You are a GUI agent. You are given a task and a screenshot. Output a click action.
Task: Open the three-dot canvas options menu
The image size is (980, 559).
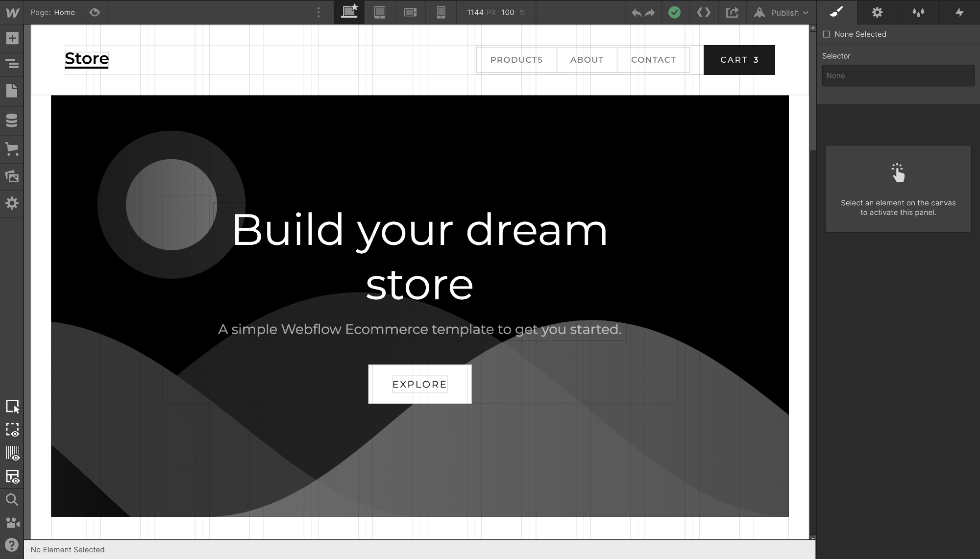pyautogui.click(x=318, y=12)
